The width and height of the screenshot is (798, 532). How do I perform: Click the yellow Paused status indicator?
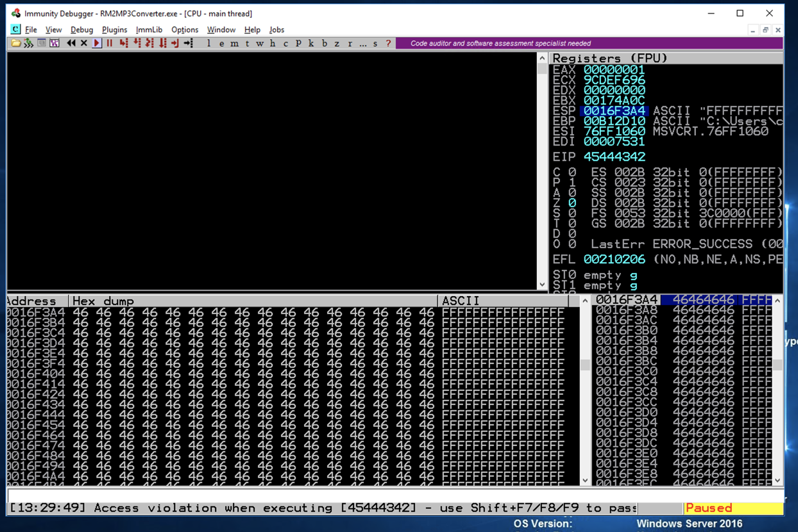(x=733, y=508)
